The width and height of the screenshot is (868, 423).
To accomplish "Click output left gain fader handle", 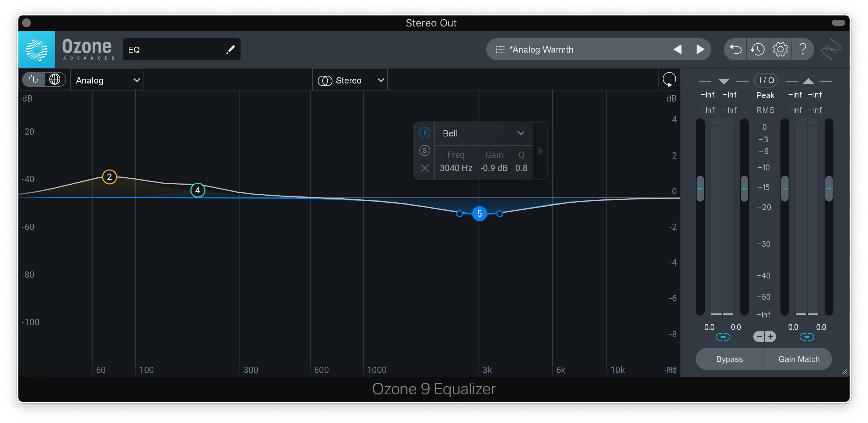I will [785, 189].
